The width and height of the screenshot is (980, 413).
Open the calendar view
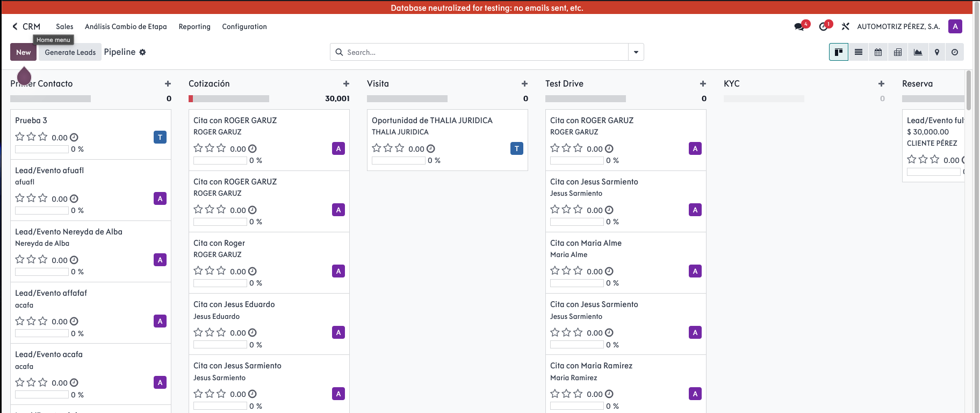pos(878,52)
